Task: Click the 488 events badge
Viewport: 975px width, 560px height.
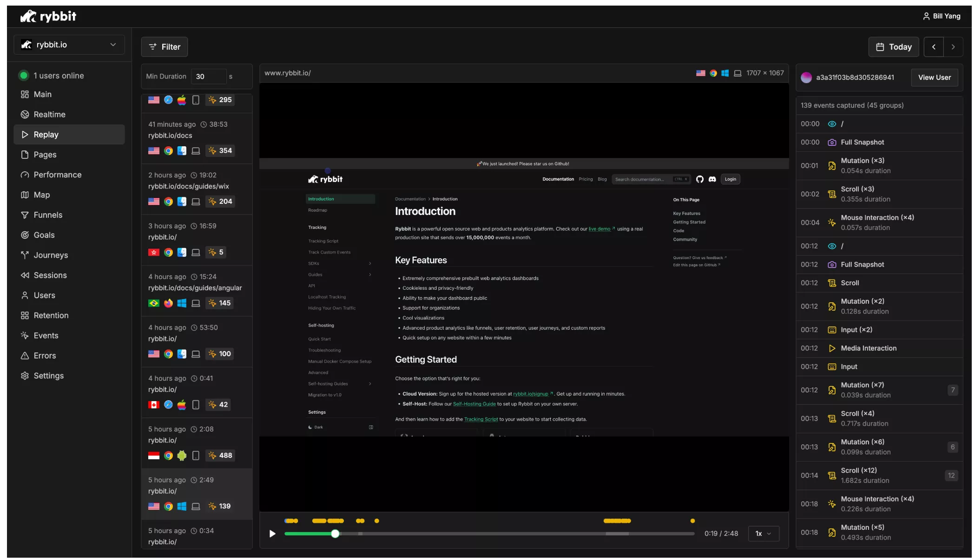Action: [x=220, y=456]
